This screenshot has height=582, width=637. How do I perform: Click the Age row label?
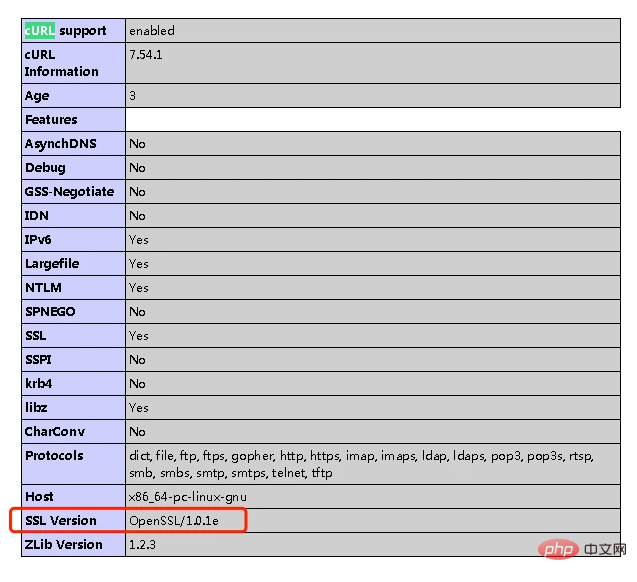pyautogui.click(x=37, y=96)
